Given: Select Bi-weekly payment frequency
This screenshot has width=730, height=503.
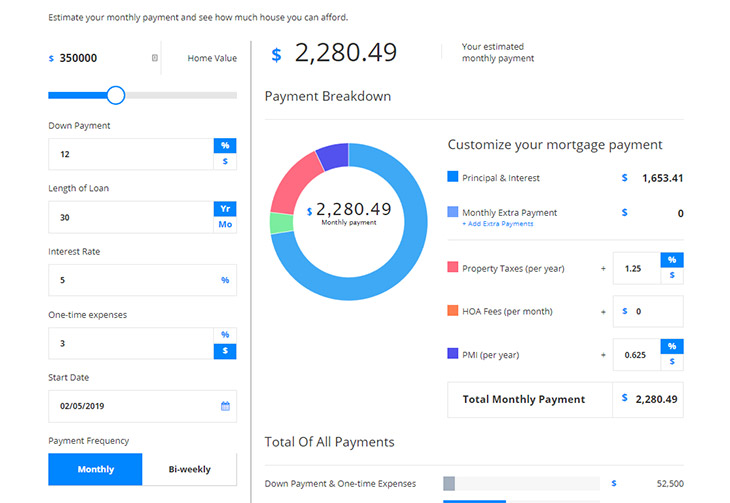Looking at the screenshot, I should click(190, 469).
